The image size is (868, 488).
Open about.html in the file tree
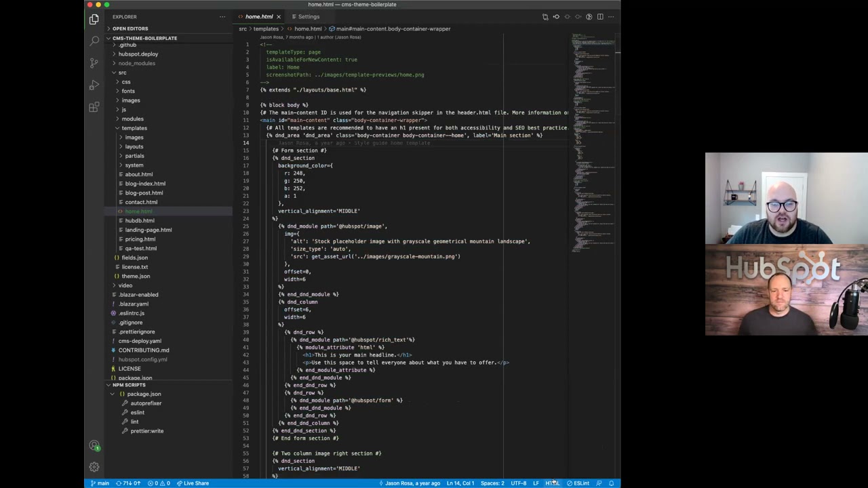click(138, 174)
